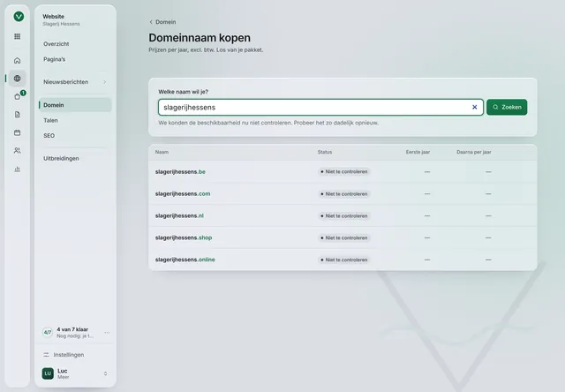Click the status badge for slagerijhessens.be
565x392 pixels.
[x=343, y=172]
